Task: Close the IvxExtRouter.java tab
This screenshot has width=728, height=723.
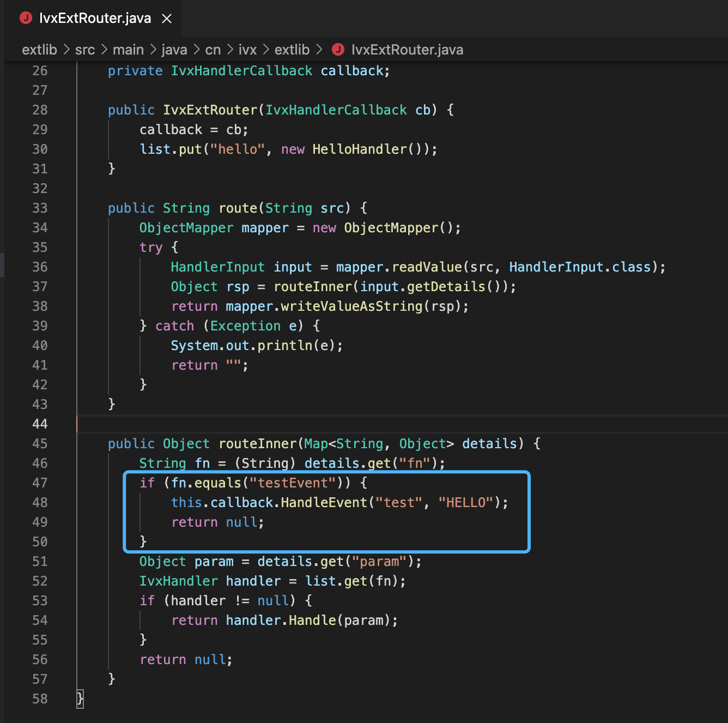Action: 167,19
